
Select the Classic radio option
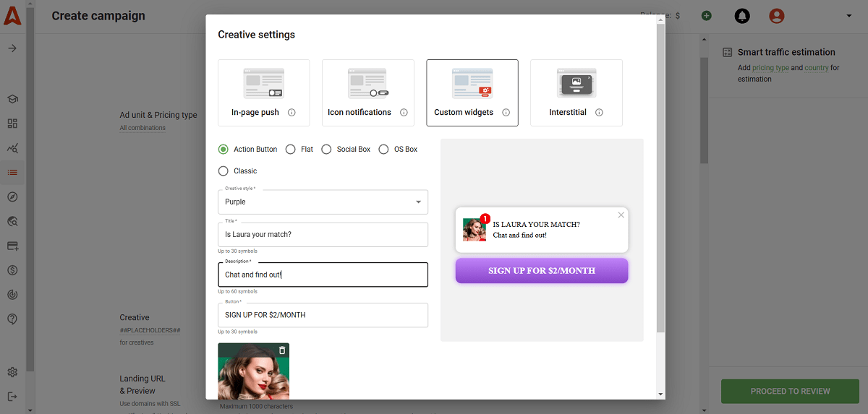(x=223, y=171)
